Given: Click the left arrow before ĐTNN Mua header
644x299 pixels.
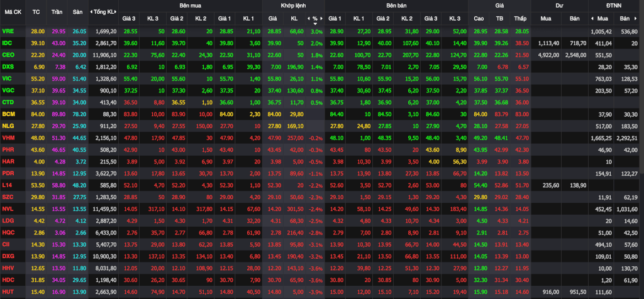Looking at the screenshot, I should point(592,18).
